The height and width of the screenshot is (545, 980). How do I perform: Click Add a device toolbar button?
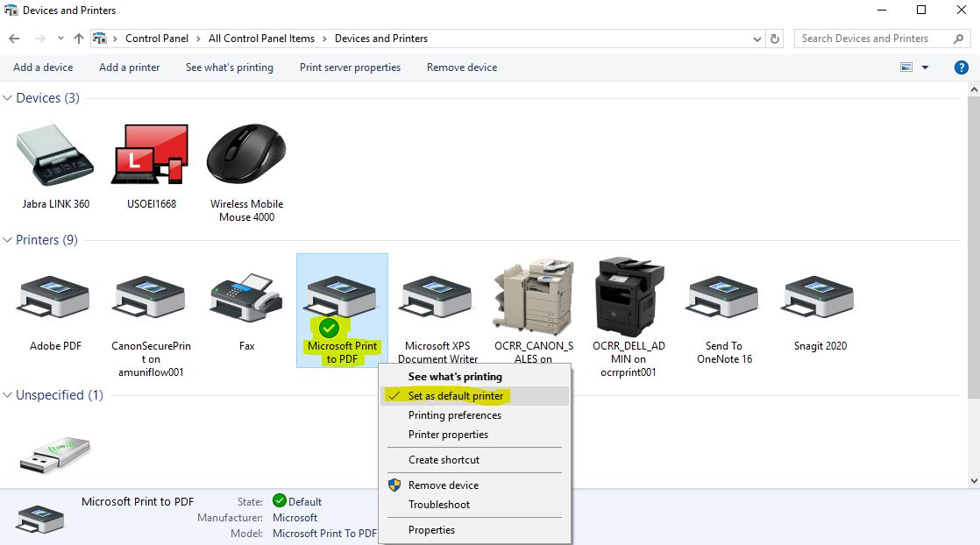[43, 67]
